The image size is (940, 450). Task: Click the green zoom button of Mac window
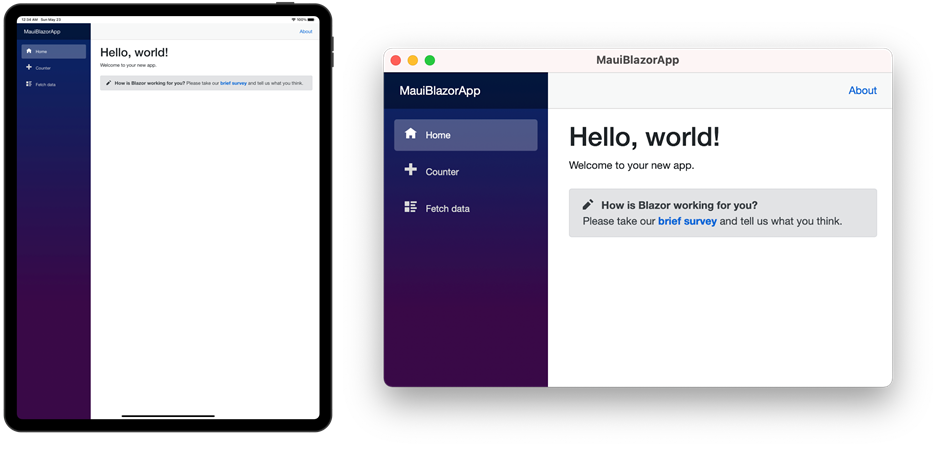click(x=430, y=61)
